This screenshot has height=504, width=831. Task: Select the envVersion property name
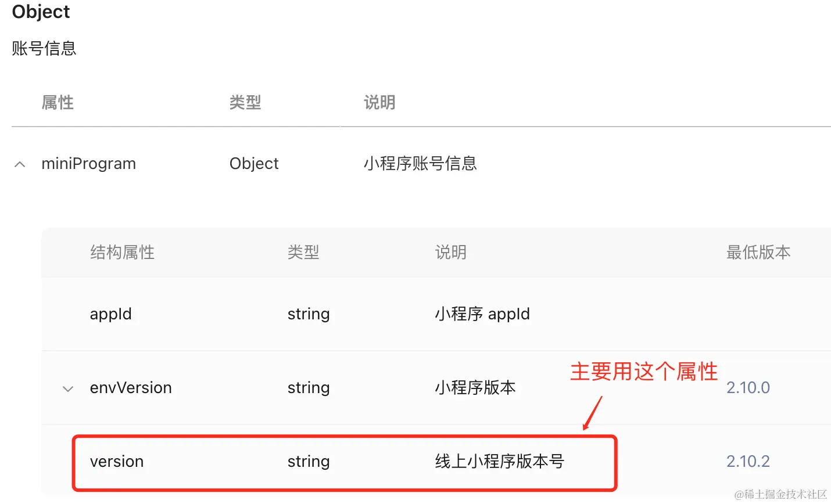(131, 387)
